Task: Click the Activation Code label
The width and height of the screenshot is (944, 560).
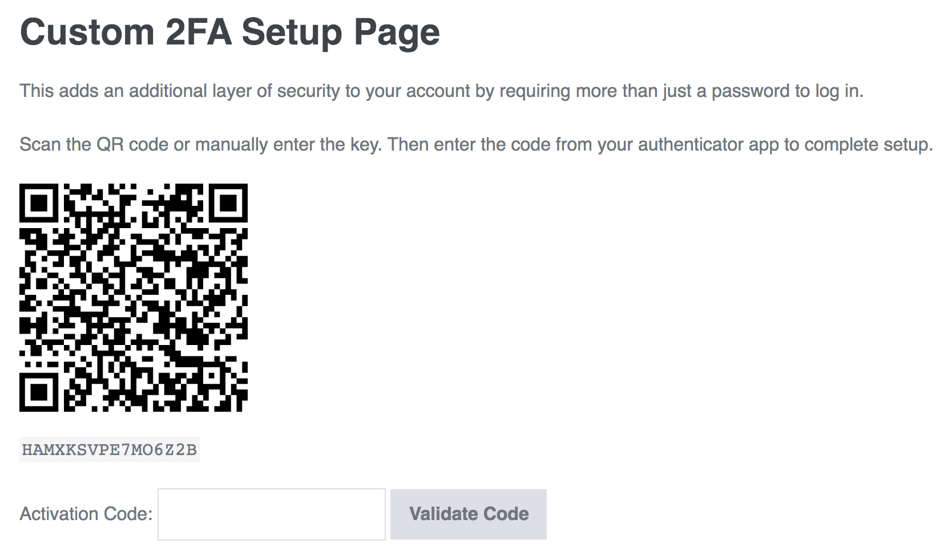Action: click(x=86, y=514)
